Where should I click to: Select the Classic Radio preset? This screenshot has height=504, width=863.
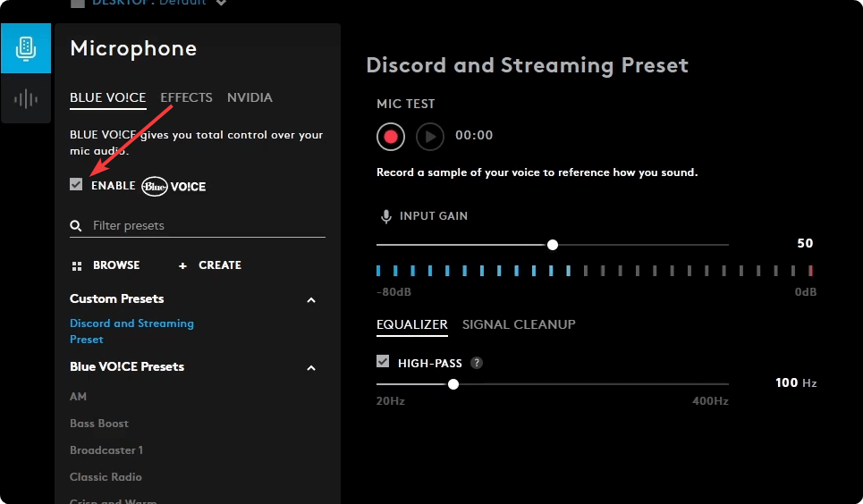(x=106, y=477)
